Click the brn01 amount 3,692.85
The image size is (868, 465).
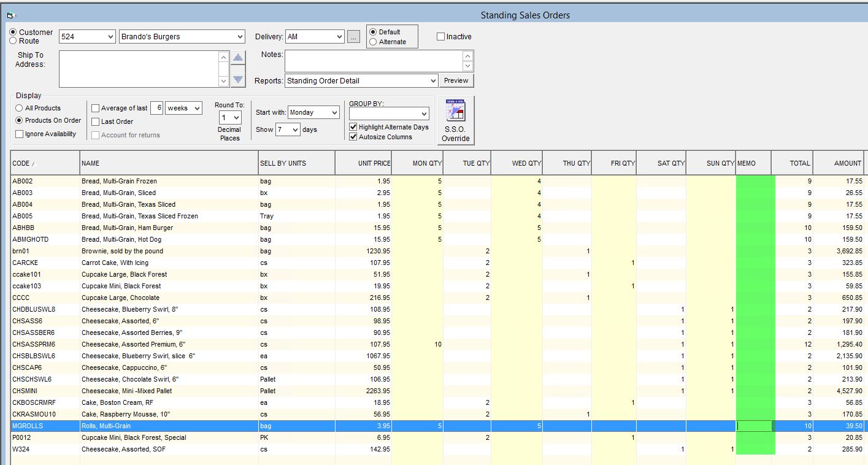pyautogui.click(x=839, y=251)
